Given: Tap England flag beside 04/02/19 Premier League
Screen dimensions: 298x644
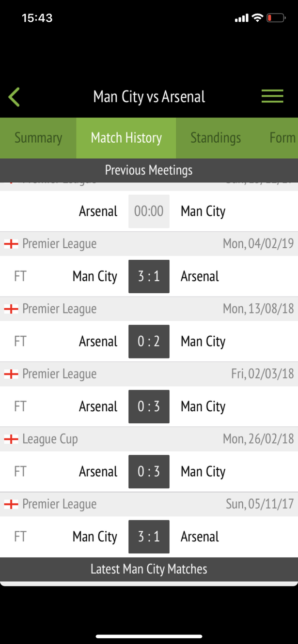Looking at the screenshot, I should (11, 244).
